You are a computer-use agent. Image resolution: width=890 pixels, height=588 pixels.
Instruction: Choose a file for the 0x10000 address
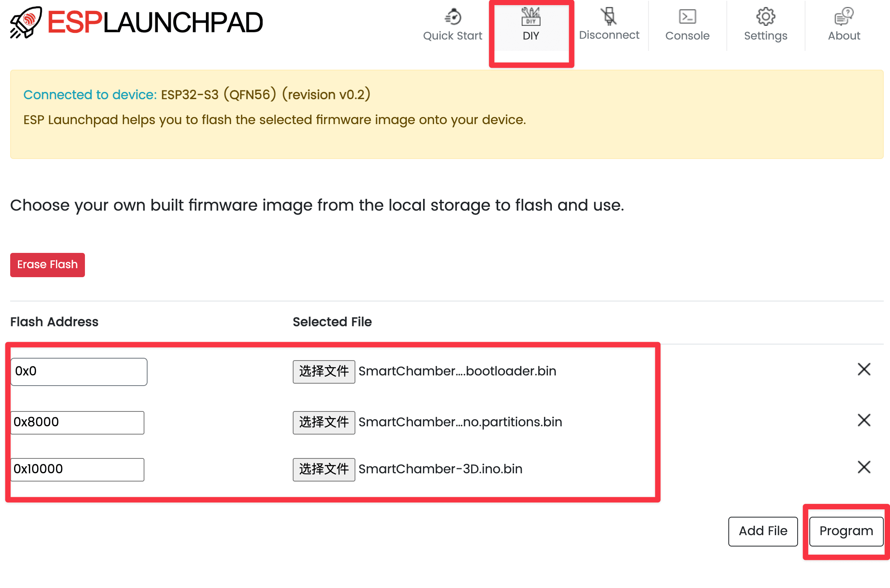pyautogui.click(x=324, y=469)
